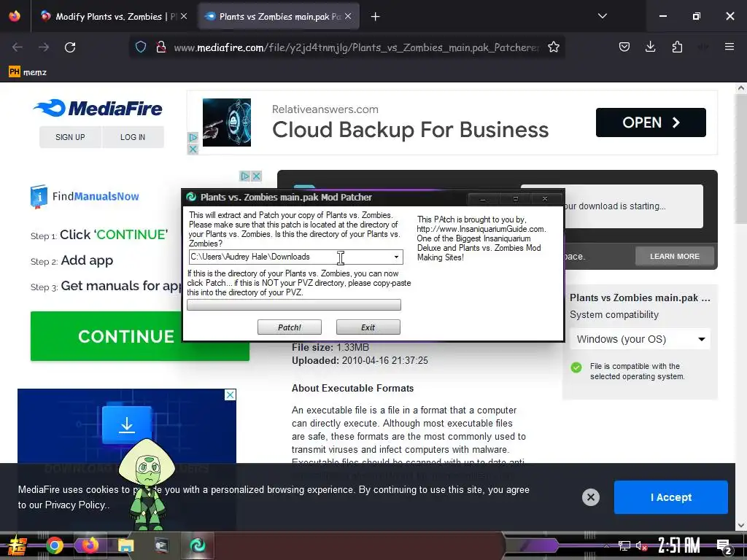The width and height of the screenshot is (747, 560).
Task: Click the green CONTINUE button
Action: [x=107, y=336]
